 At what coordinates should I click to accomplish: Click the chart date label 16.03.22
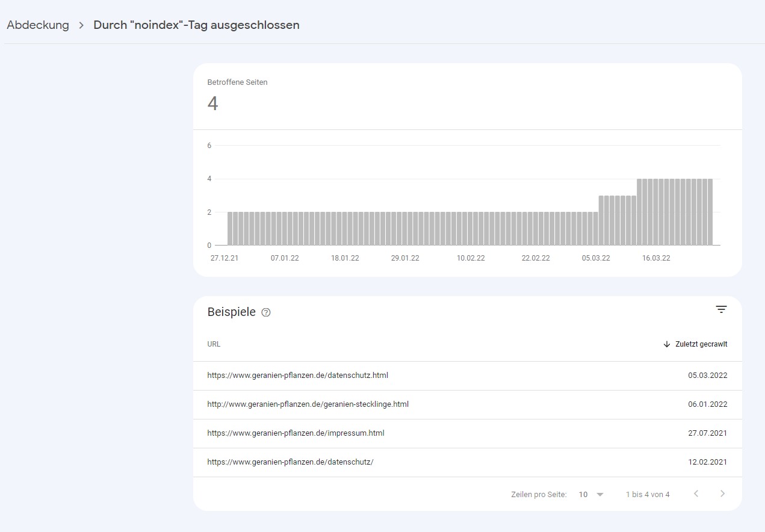coord(655,258)
